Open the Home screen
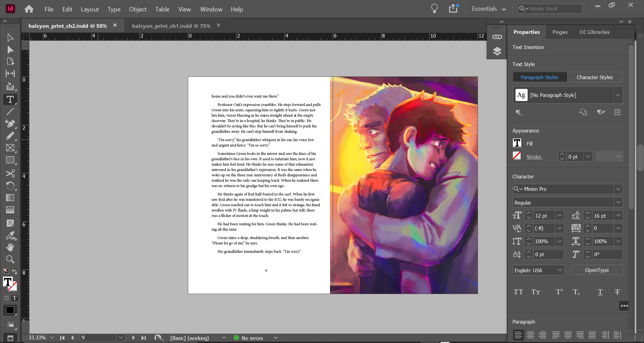 click(29, 9)
